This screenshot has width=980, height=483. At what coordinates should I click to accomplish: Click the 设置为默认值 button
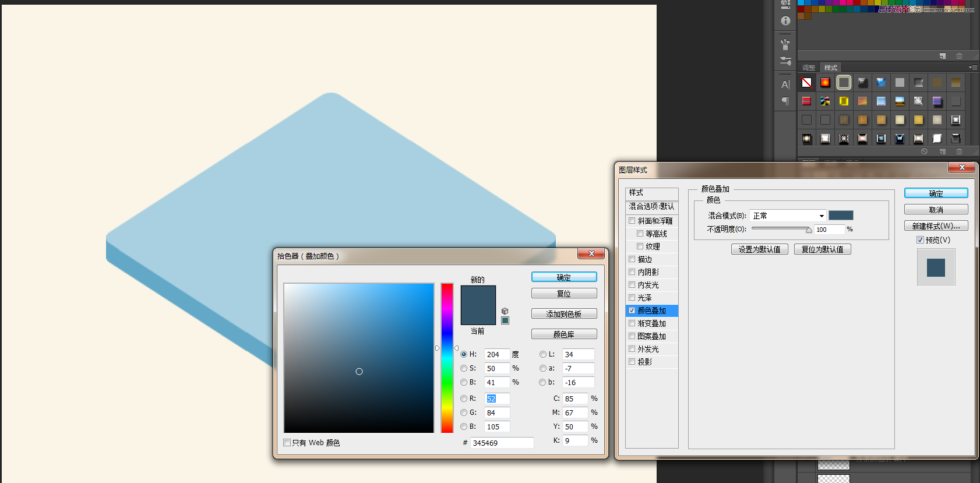pyautogui.click(x=759, y=249)
